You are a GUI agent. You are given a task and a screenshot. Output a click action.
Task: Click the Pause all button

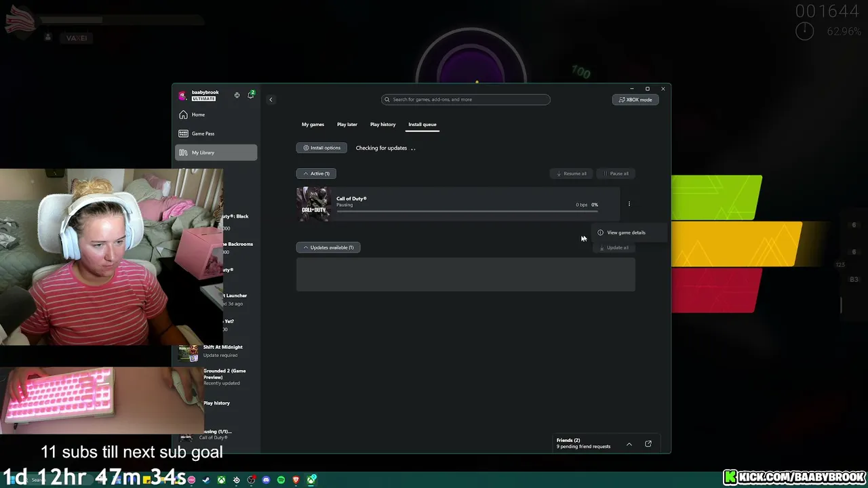(616, 174)
